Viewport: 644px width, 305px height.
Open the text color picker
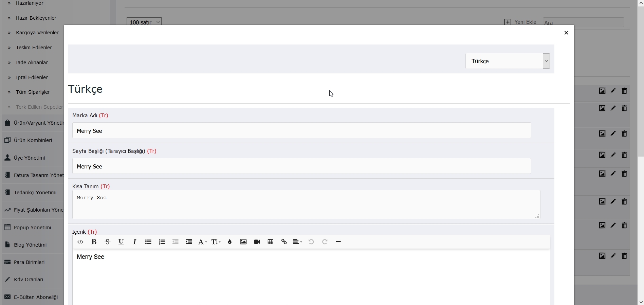click(230, 242)
